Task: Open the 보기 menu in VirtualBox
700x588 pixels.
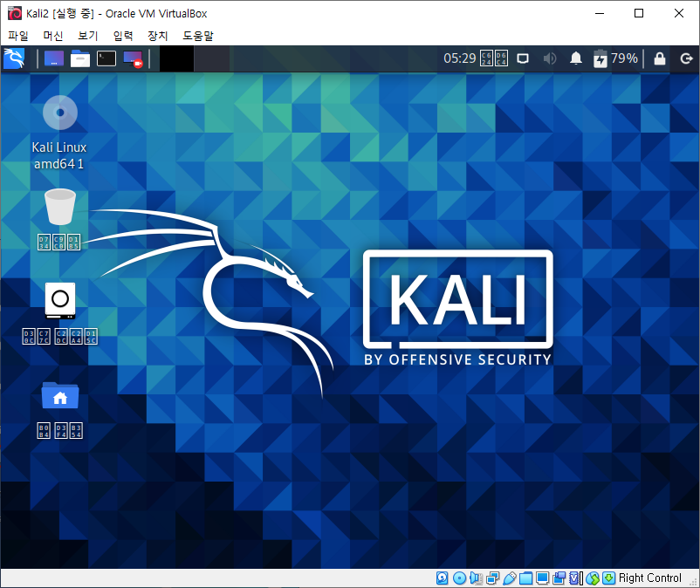Action: pyautogui.click(x=88, y=36)
